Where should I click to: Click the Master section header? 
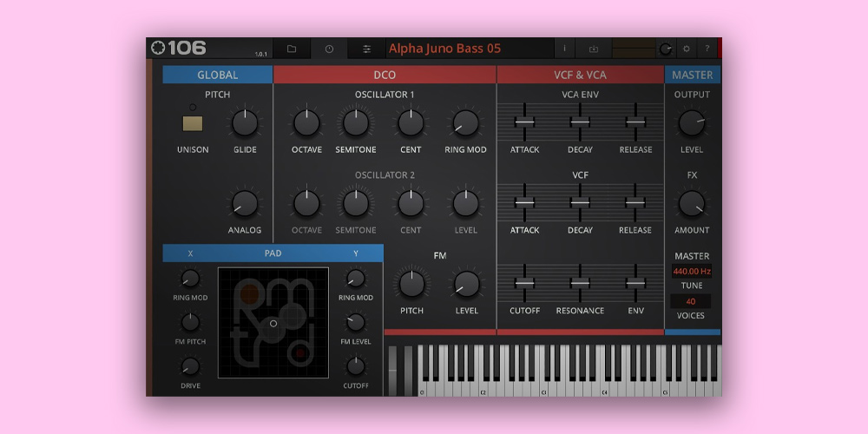pyautogui.click(x=693, y=75)
